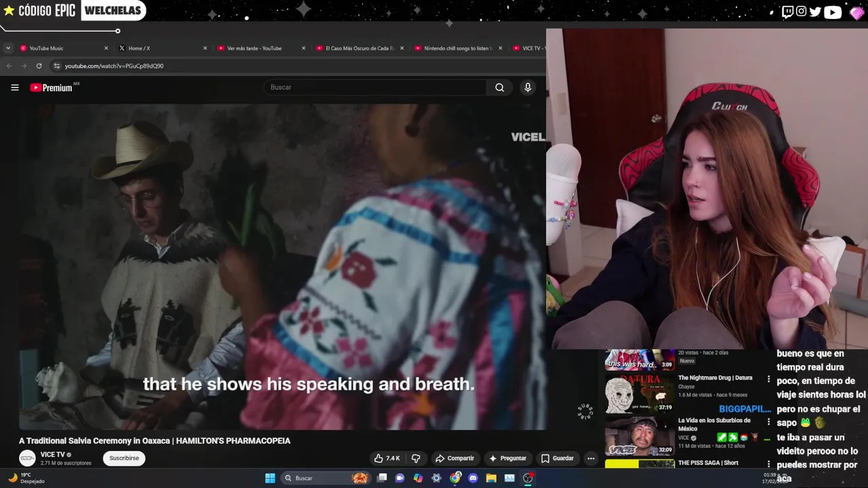Switch to Nintendo chill songs tab
This screenshot has width=868, height=488.
pos(458,48)
